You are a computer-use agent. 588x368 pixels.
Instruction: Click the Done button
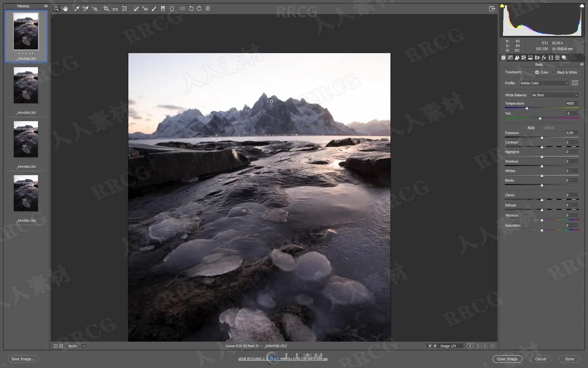pyautogui.click(x=570, y=359)
